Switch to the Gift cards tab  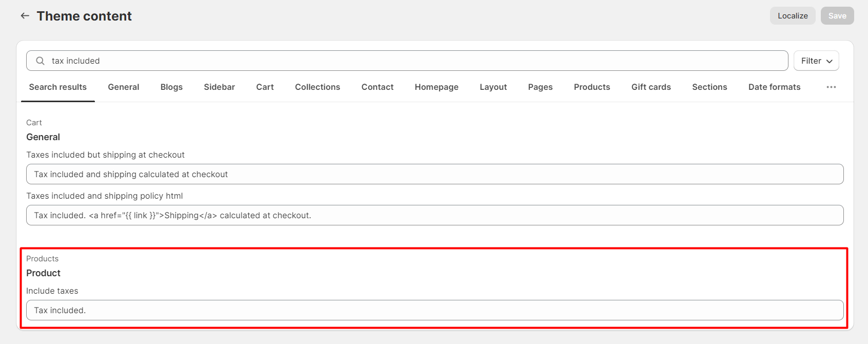(x=650, y=87)
